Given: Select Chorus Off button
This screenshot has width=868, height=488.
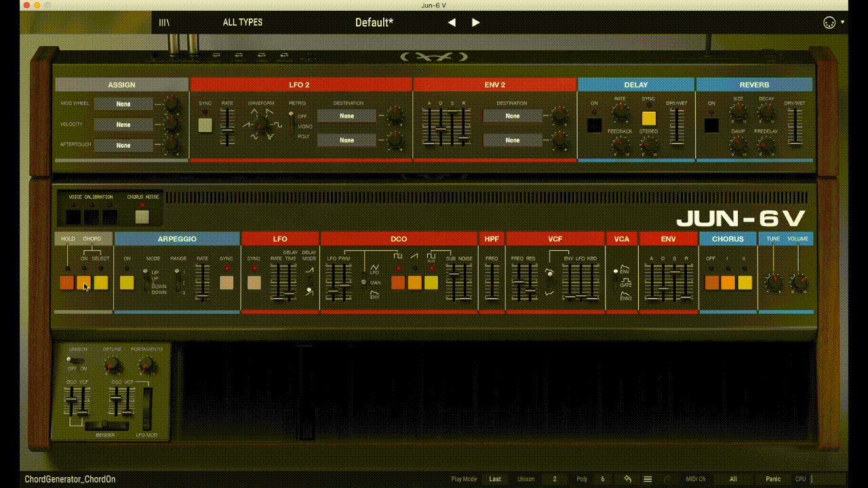Looking at the screenshot, I should [711, 283].
